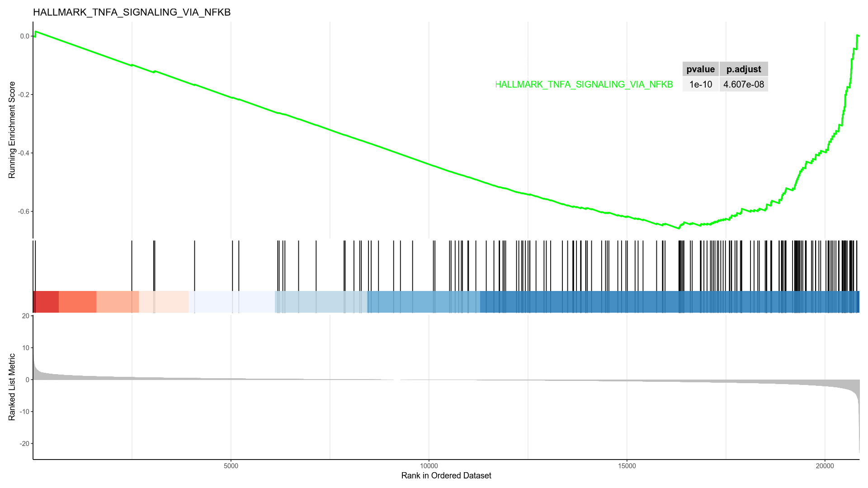Click the -10 ranked metric tick label
Viewport: 868px width, 488px height.
coord(24,412)
